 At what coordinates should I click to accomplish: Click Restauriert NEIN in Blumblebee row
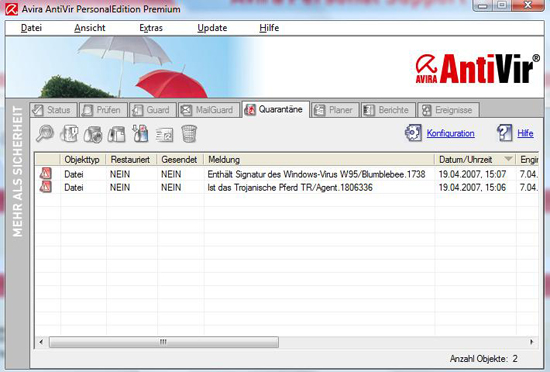click(x=120, y=174)
